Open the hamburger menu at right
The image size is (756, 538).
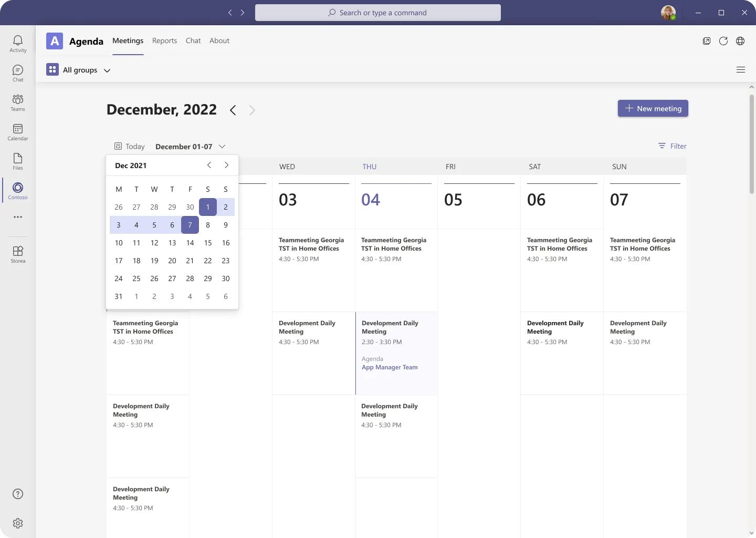741,70
